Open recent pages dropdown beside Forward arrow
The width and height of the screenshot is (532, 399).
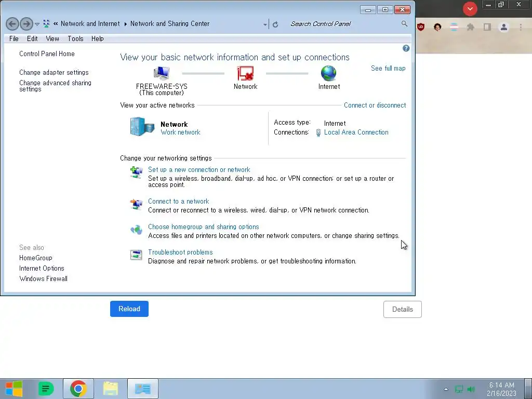[x=37, y=24]
